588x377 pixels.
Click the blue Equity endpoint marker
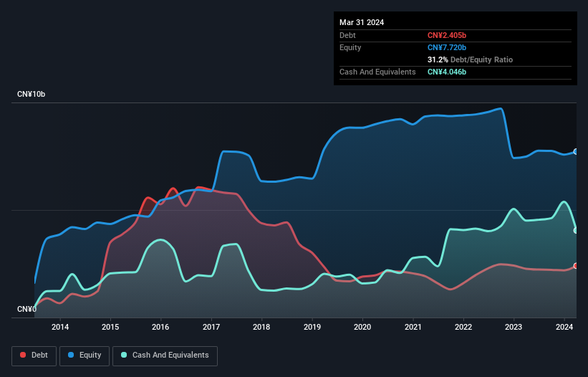tap(576, 151)
